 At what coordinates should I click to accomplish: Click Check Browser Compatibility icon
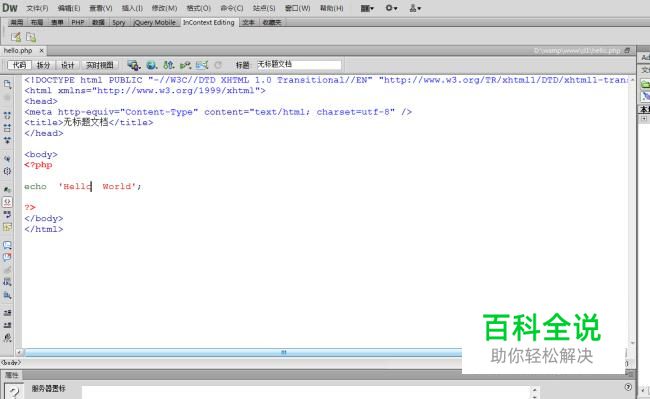202,65
